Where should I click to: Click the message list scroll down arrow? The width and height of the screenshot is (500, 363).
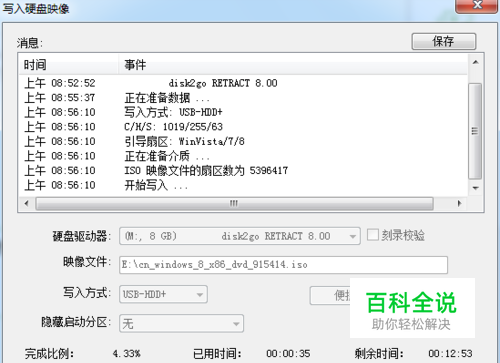tap(476, 188)
